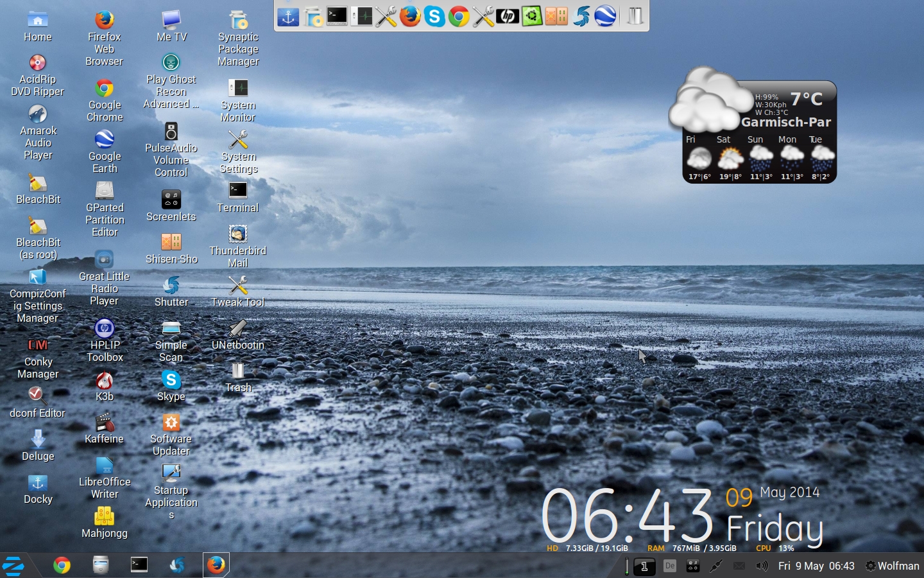Select workspace 1 in the panel switcher

tap(644, 566)
